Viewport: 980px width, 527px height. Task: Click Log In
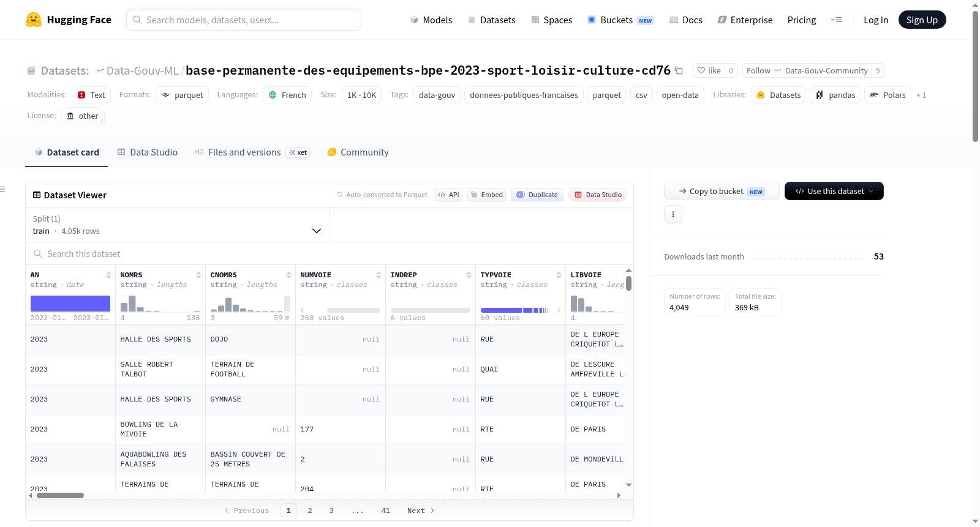pos(876,20)
